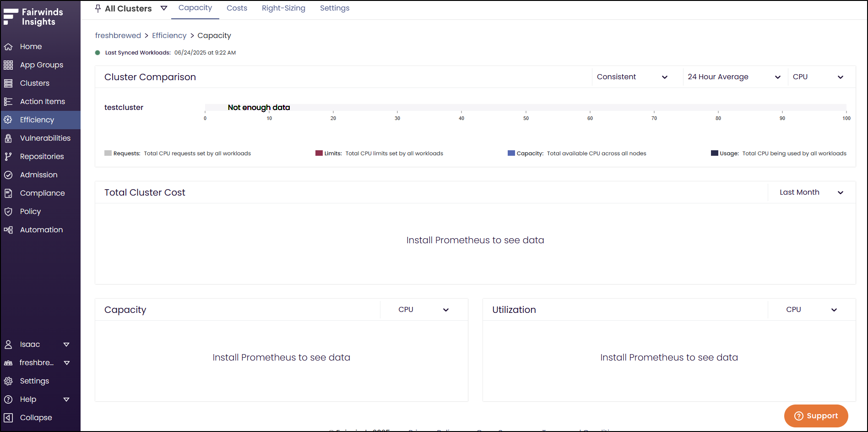Click the Clusters stack icon
Screen dimensions: 868x432
pos(8,83)
